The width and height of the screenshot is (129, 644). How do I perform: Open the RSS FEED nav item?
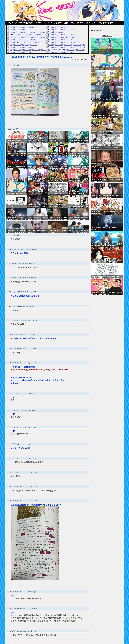48,23
